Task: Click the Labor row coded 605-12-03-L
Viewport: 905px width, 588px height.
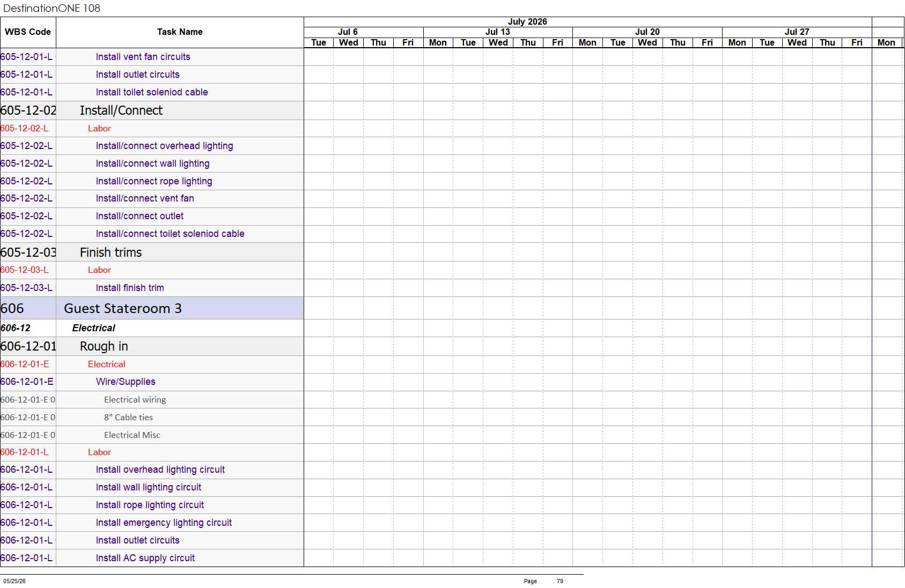Action: [152, 270]
